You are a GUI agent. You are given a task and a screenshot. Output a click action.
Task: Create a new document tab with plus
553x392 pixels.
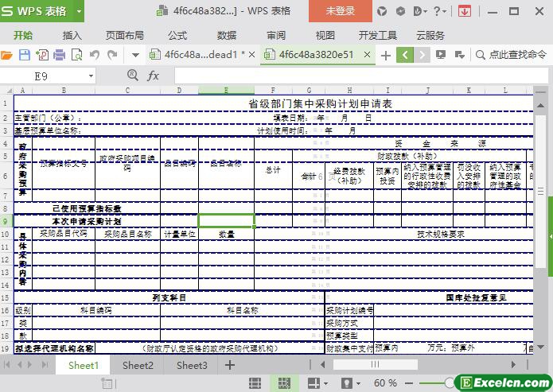click(x=386, y=56)
